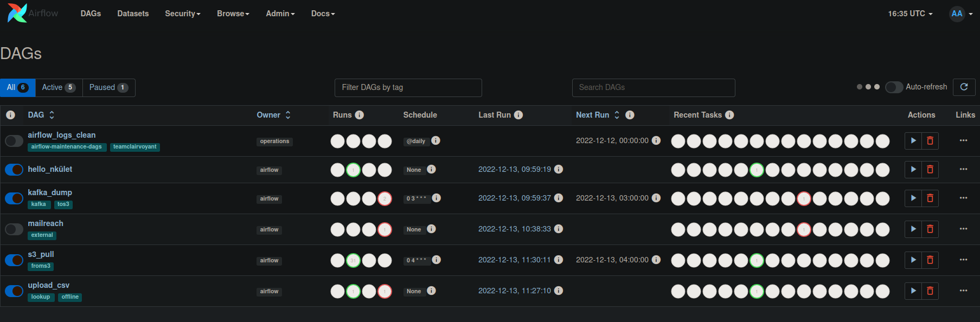Trigger the kafka_dump DAG with play icon
Image resolution: width=980 pixels, height=322 pixels.
tap(913, 198)
